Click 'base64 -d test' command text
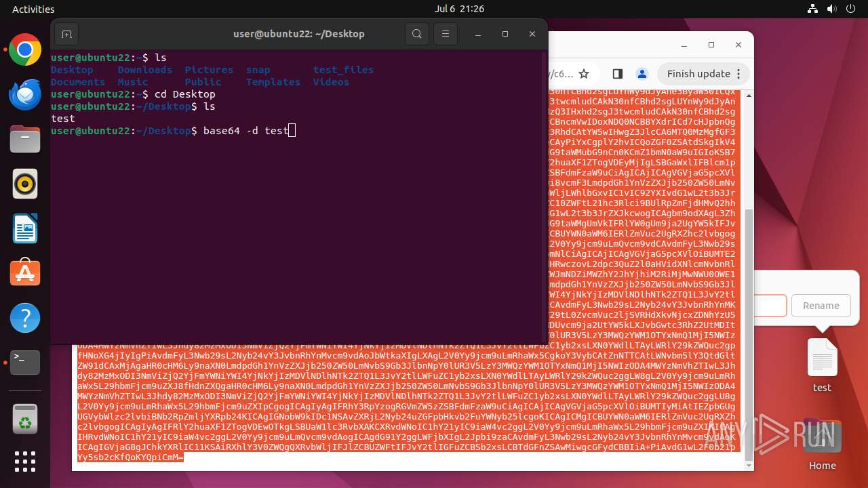 point(245,131)
